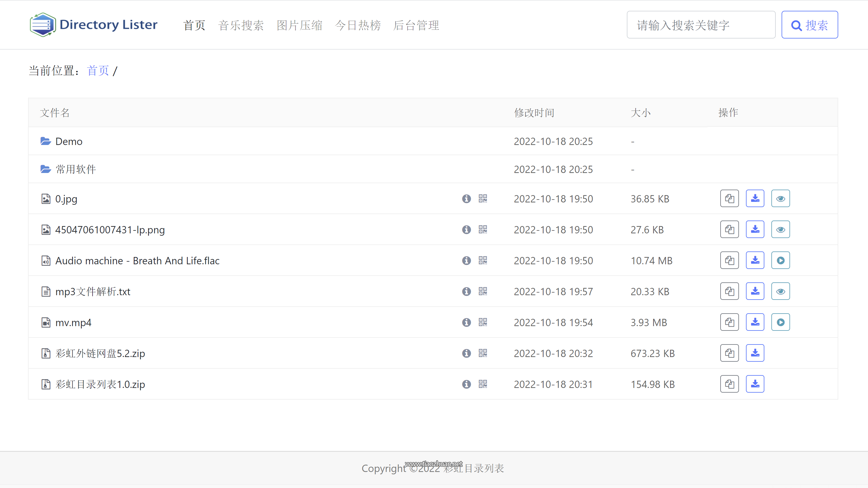Show info for the flac file
The image size is (868, 488).
tap(466, 260)
